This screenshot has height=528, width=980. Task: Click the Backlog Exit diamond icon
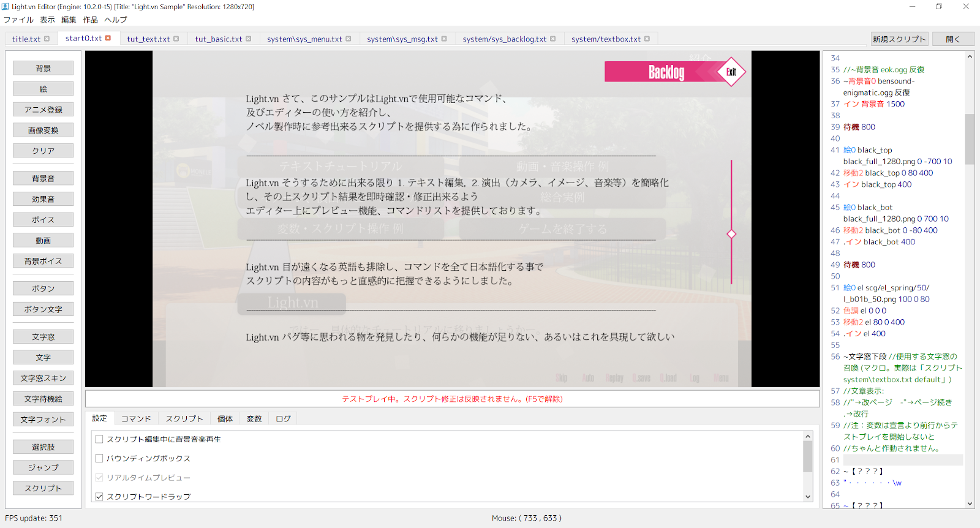click(x=731, y=72)
